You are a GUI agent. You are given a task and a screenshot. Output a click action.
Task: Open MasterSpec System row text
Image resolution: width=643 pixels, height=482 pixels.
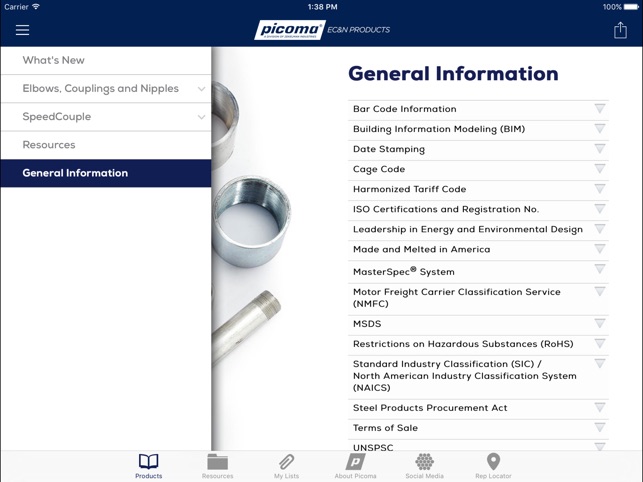coord(404,271)
